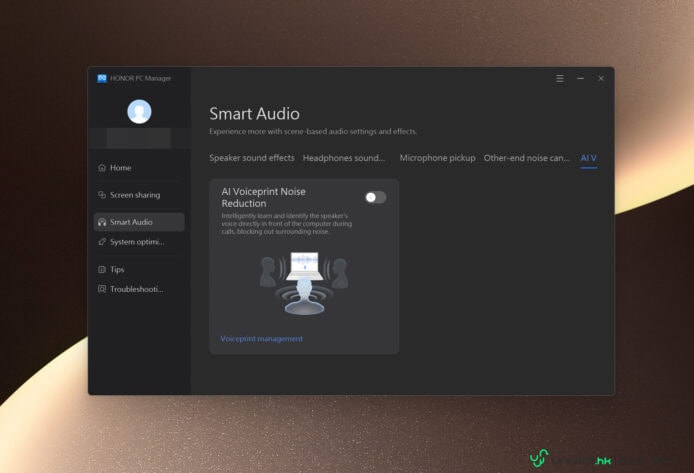Click the HONOR PC Manager title text

tap(140, 78)
